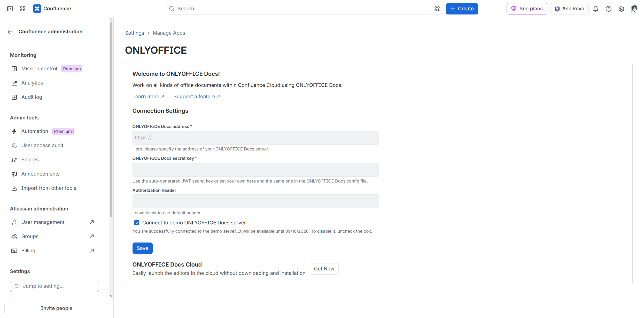Click the Billing icon
Viewport: 644px width, 318px height.
(14, 251)
